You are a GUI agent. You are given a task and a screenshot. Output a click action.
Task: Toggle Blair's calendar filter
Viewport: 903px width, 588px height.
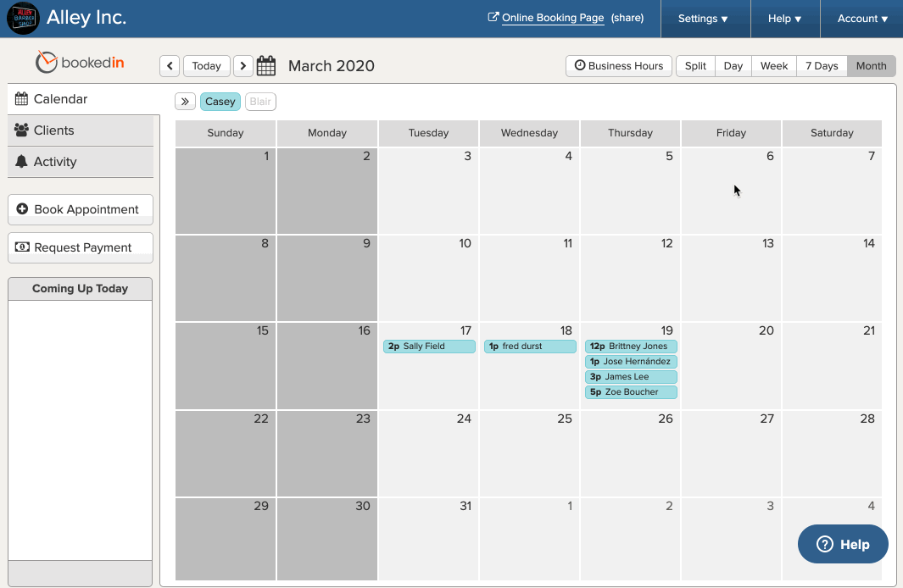260,102
